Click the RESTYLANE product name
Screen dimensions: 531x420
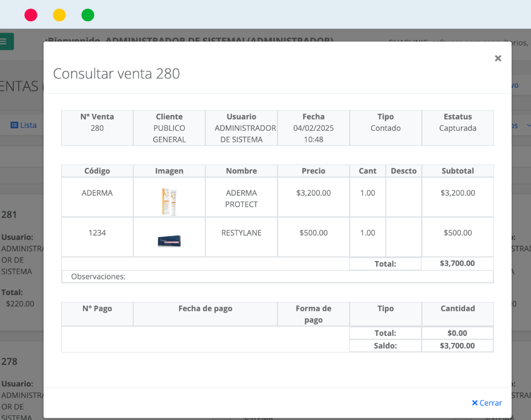pyautogui.click(x=241, y=233)
